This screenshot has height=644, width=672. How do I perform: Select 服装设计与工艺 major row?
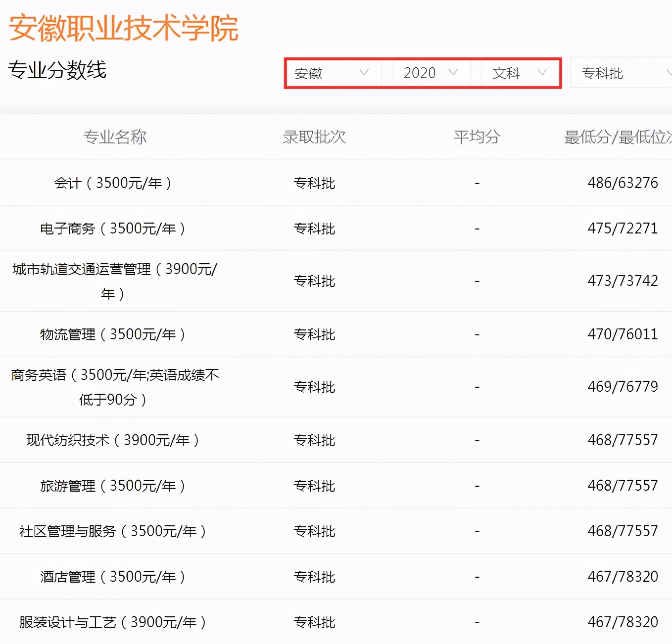[x=113, y=622]
